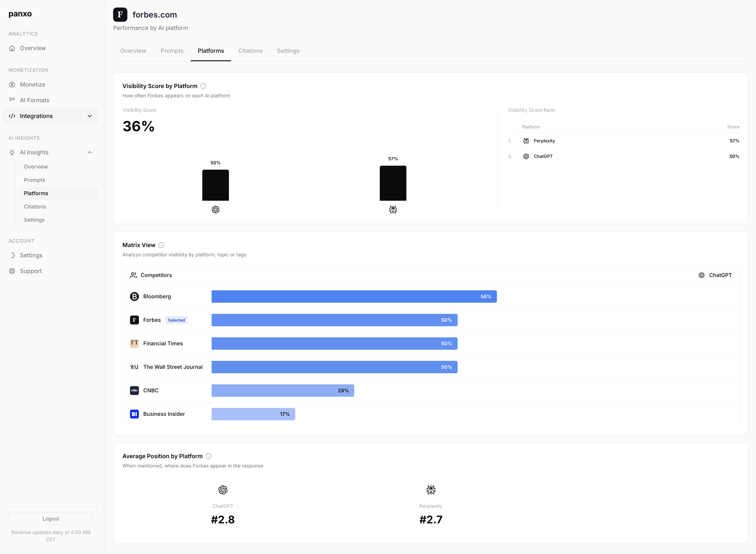756x554 pixels.
Task: Click the Business Insider logo icon
Action: pos(134,414)
